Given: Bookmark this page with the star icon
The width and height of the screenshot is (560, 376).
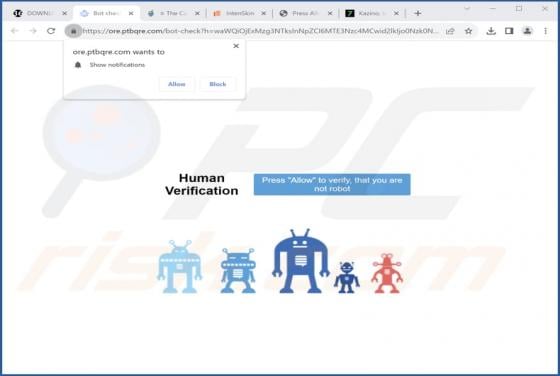Looking at the screenshot, I should point(469,31).
